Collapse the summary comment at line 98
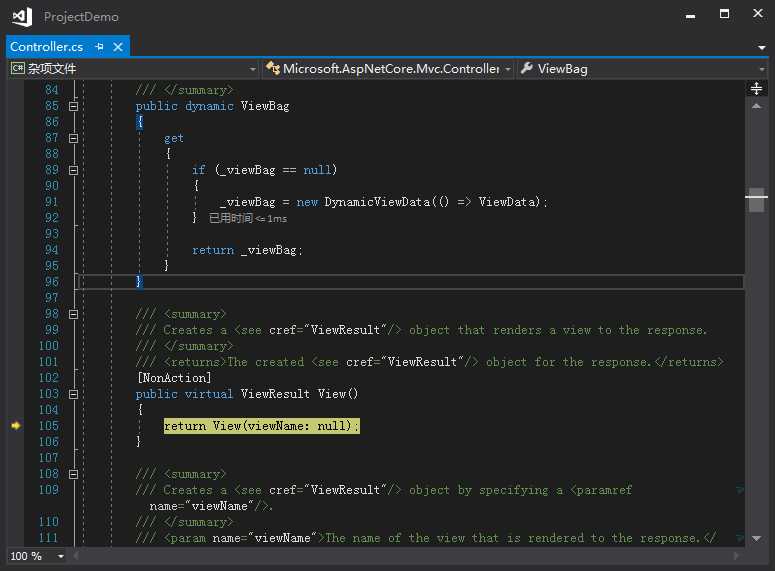 pyautogui.click(x=74, y=314)
